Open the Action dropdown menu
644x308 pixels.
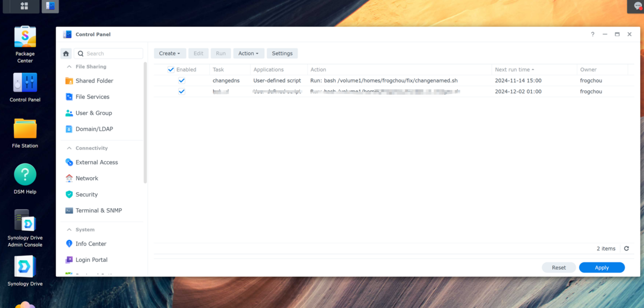click(248, 54)
